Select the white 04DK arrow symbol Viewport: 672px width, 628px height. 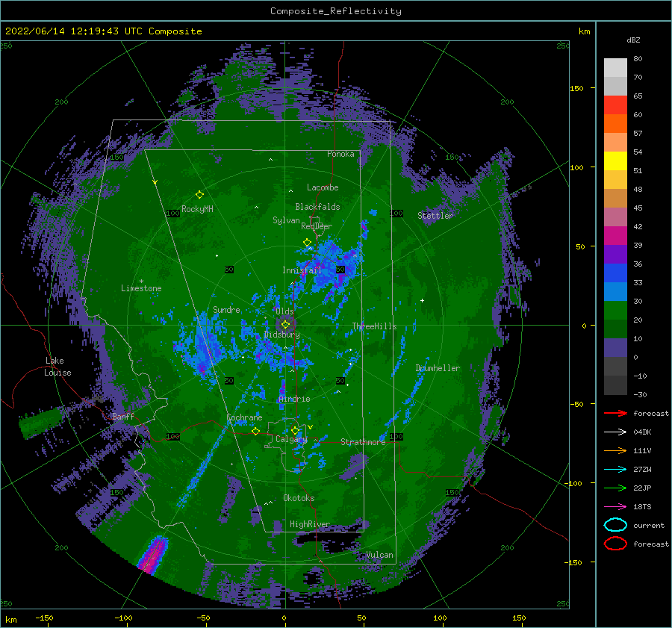click(615, 432)
